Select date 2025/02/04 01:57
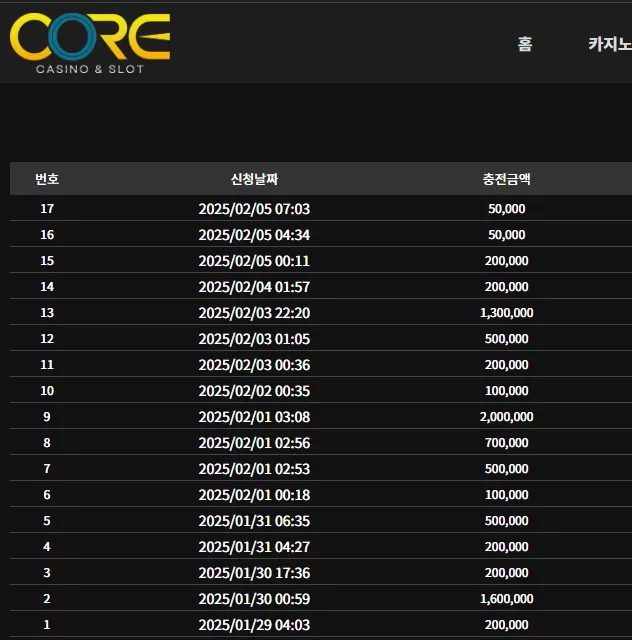 (x=254, y=287)
